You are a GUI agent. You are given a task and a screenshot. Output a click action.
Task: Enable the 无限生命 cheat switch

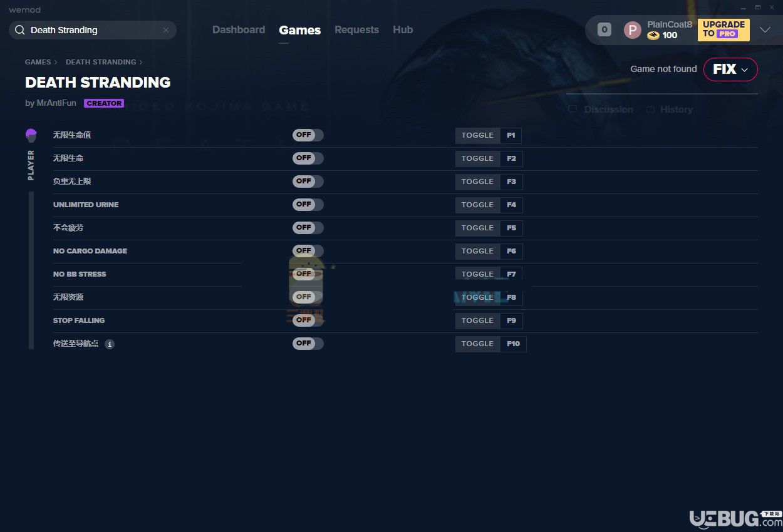[x=308, y=158]
